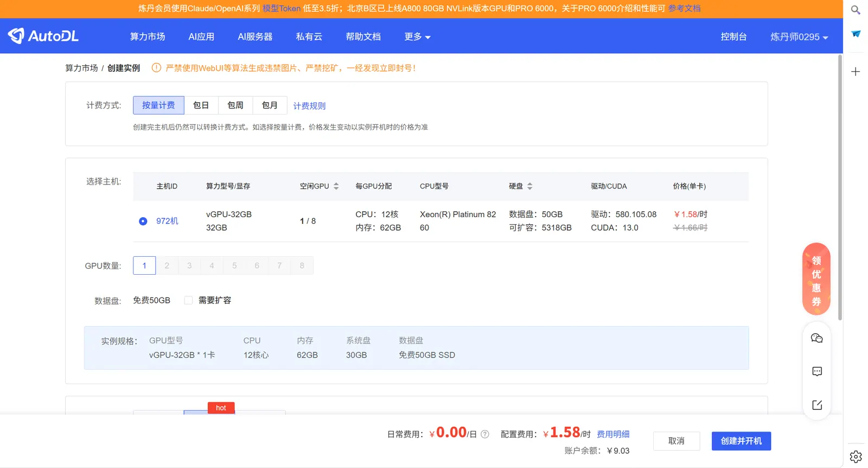Click the AutoDL logo icon
This screenshot has height=468, width=868.
[16, 36]
